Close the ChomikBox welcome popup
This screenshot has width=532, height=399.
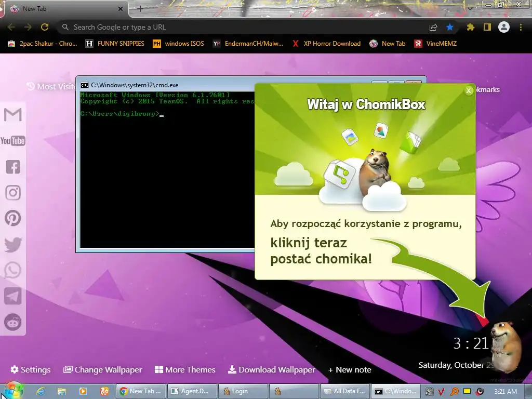469,90
